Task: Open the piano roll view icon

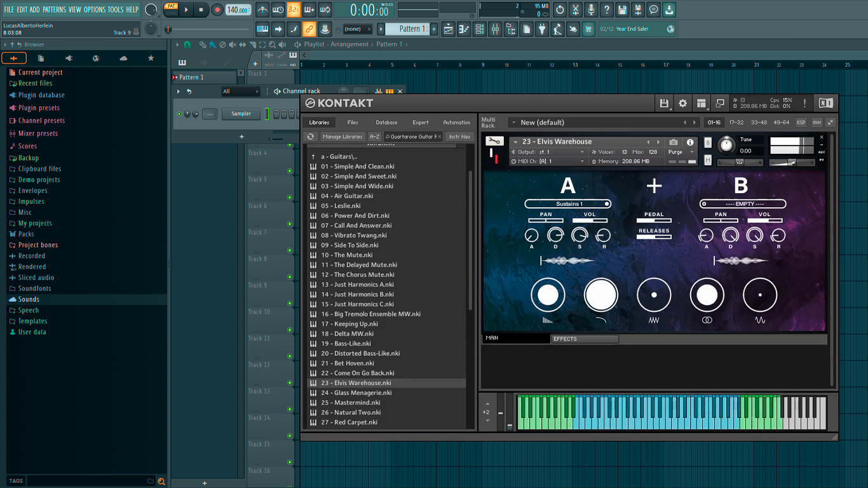Action: [x=464, y=29]
